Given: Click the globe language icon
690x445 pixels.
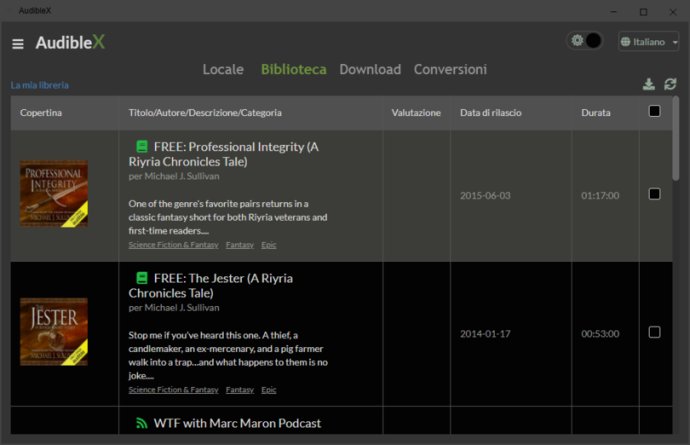Looking at the screenshot, I should 625,42.
